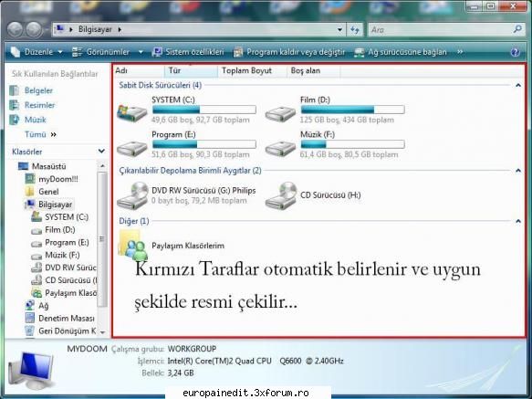This screenshot has height=399, width=532.
Task: Select the DVD RW Sürücüsü (G:) icon
Action: click(x=133, y=195)
